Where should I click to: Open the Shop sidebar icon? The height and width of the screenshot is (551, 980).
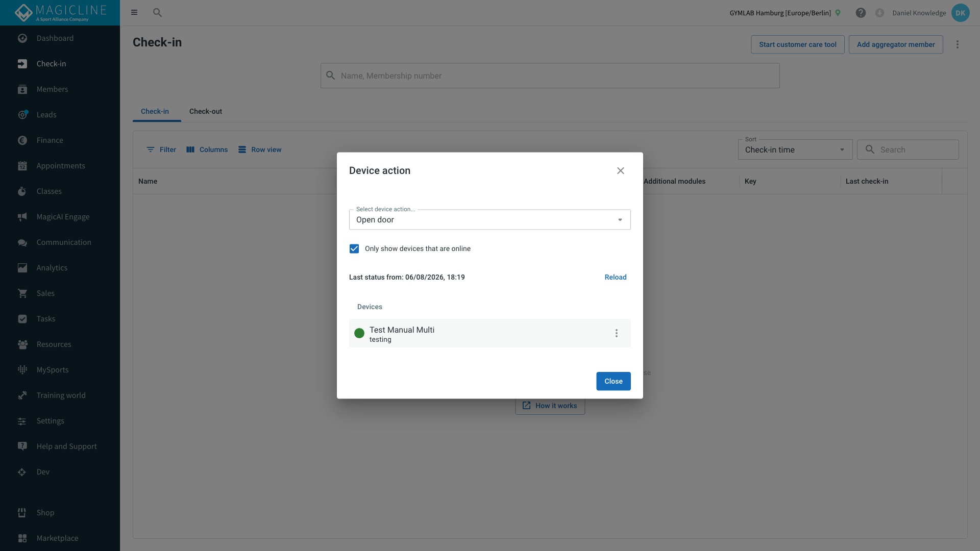pyautogui.click(x=22, y=513)
